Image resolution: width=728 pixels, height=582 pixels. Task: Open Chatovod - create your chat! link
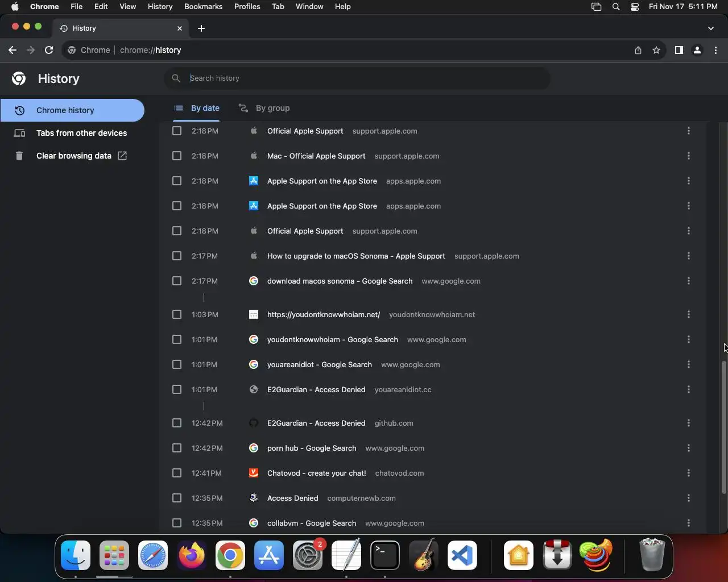(317, 473)
